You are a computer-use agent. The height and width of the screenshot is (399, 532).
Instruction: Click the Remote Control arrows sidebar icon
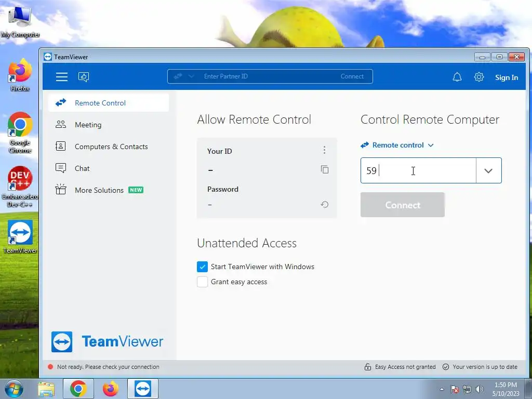(61, 102)
